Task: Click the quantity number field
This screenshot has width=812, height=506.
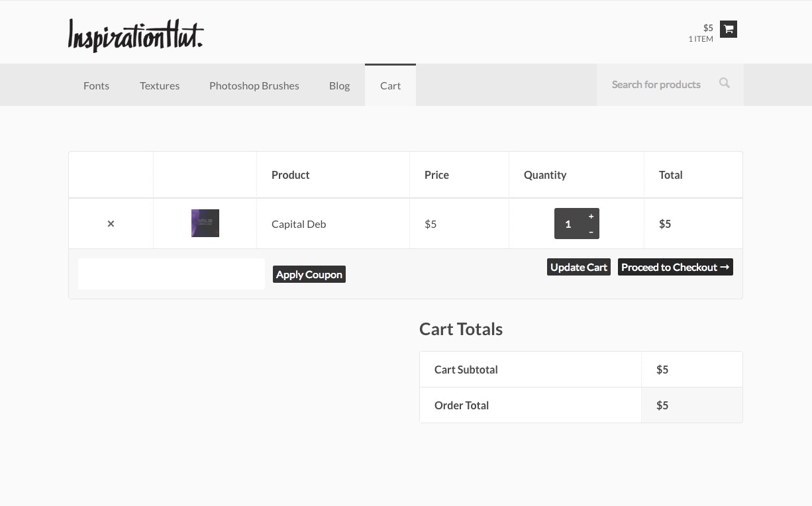Action: pos(568,224)
